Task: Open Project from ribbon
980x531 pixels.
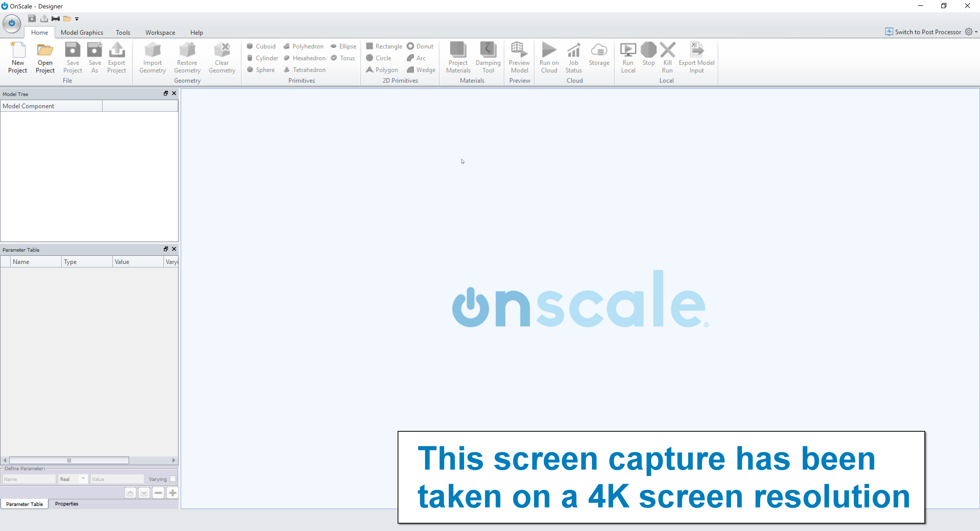Action: click(45, 57)
